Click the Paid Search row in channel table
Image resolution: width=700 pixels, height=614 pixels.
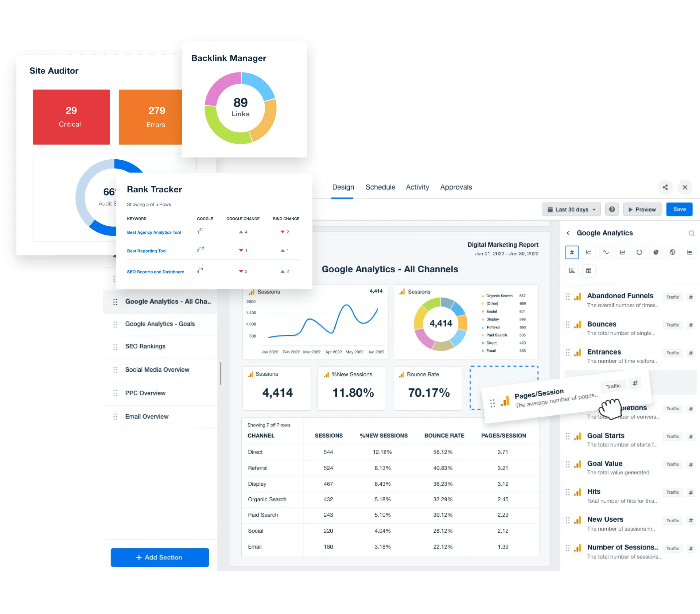(390, 515)
